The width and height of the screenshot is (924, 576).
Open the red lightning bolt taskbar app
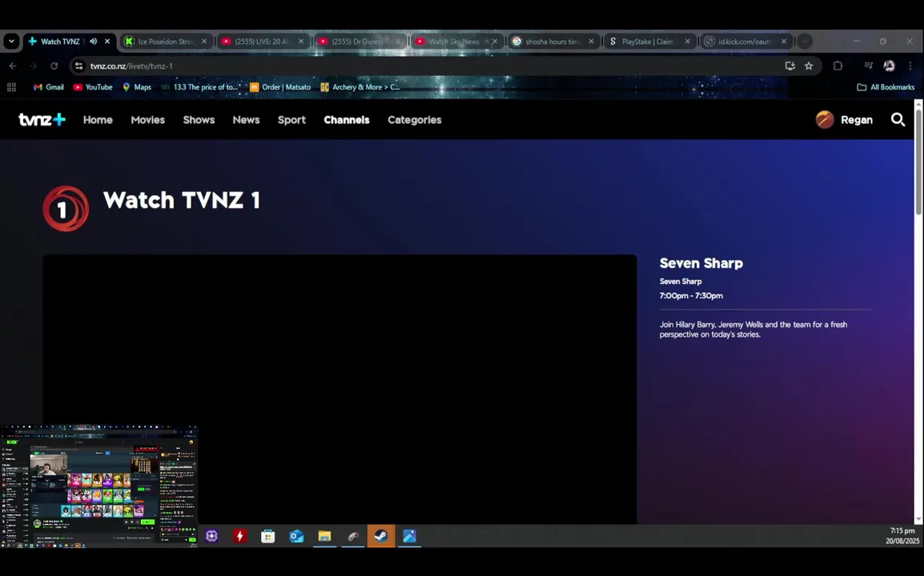point(240,536)
